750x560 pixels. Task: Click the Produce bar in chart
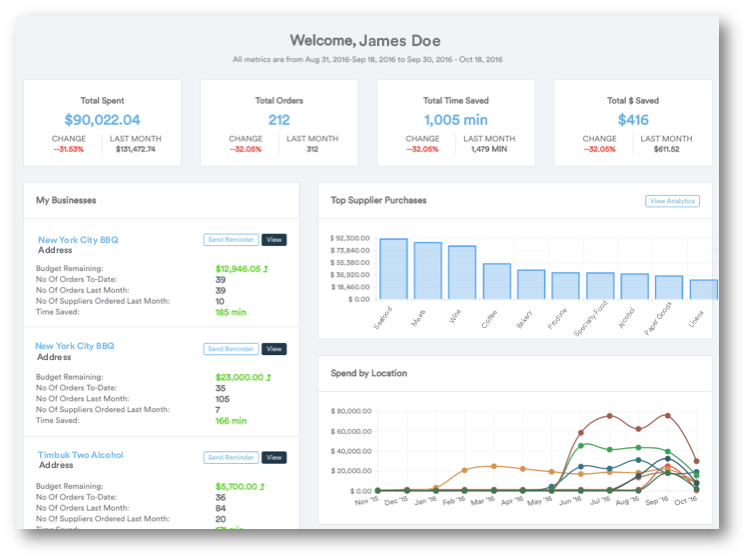tap(565, 286)
